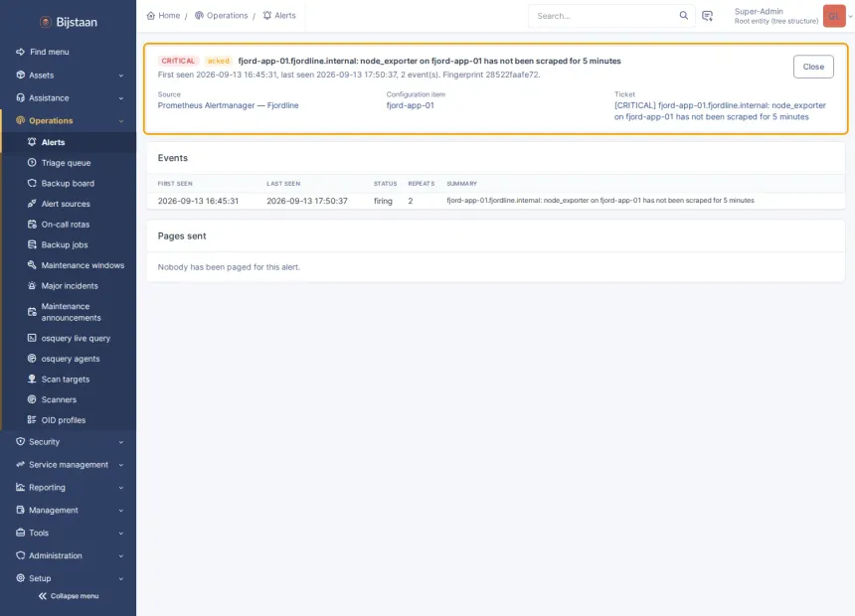Open the Scanners menu item
The height and width of the screenshot is (616, 855).
pyautogui.click(x=69, y=399)
